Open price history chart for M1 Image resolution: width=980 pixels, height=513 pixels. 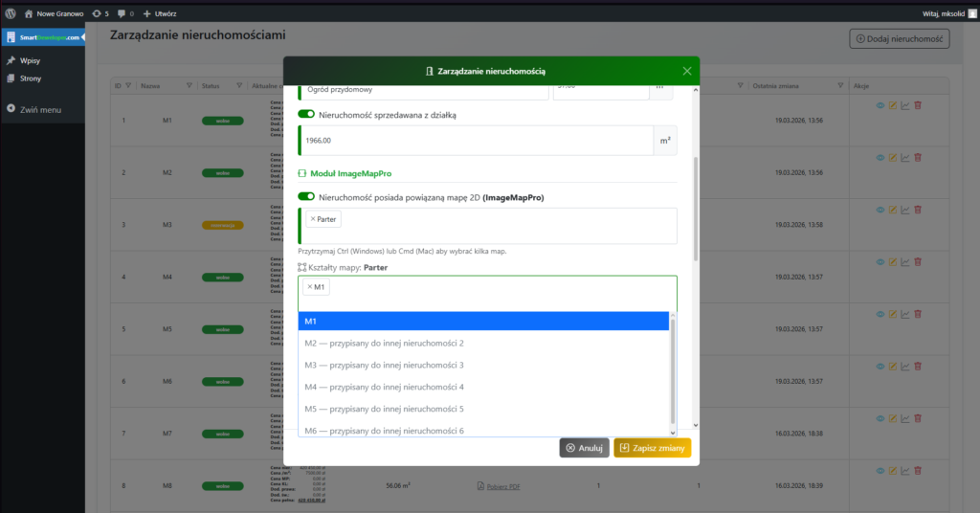[905, 105]
